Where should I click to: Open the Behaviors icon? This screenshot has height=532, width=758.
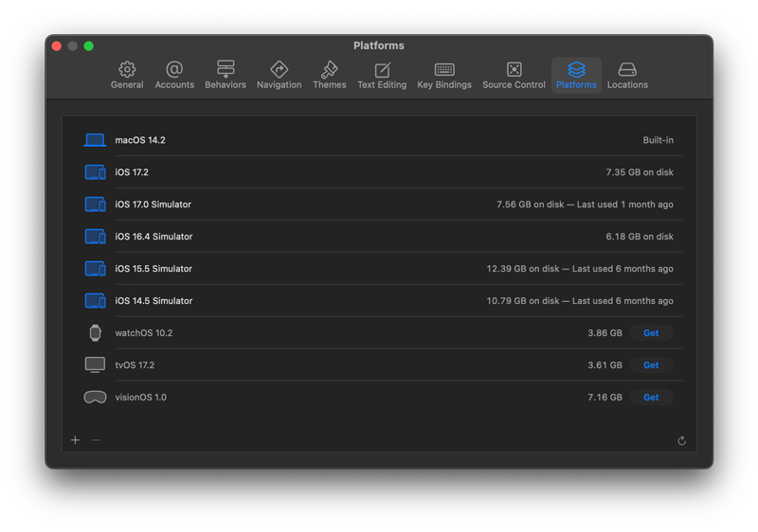(x=226, y=69)
